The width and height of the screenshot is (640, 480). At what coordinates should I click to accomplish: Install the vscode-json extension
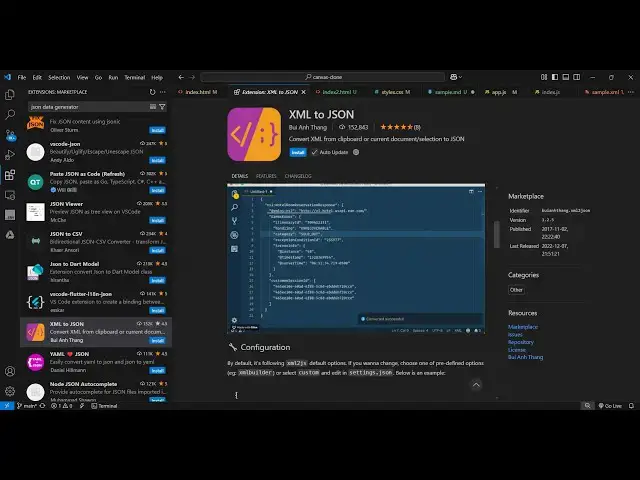[x=157, y=160]
